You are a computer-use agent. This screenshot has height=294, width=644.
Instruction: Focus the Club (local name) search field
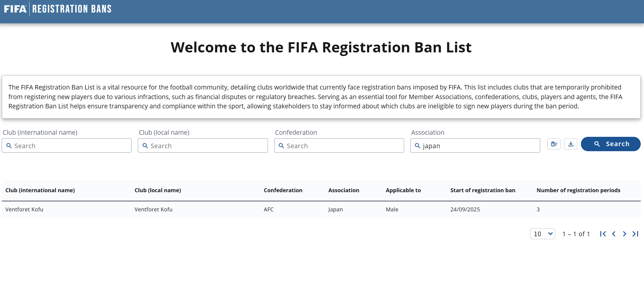pos(203,146)
